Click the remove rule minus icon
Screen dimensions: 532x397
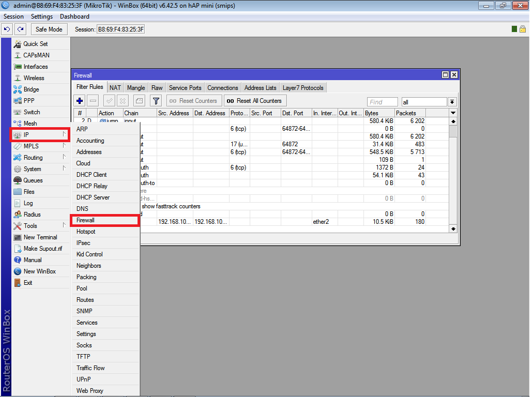click(93, 101)
